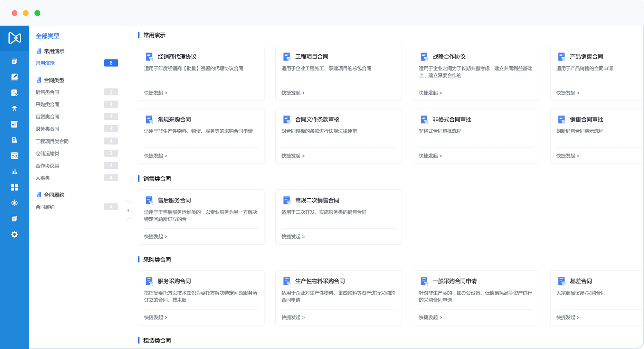The width and height of the screenshot is (644, 349).
Task: Expand the 合同履约 section header
Action: [54, 195]
